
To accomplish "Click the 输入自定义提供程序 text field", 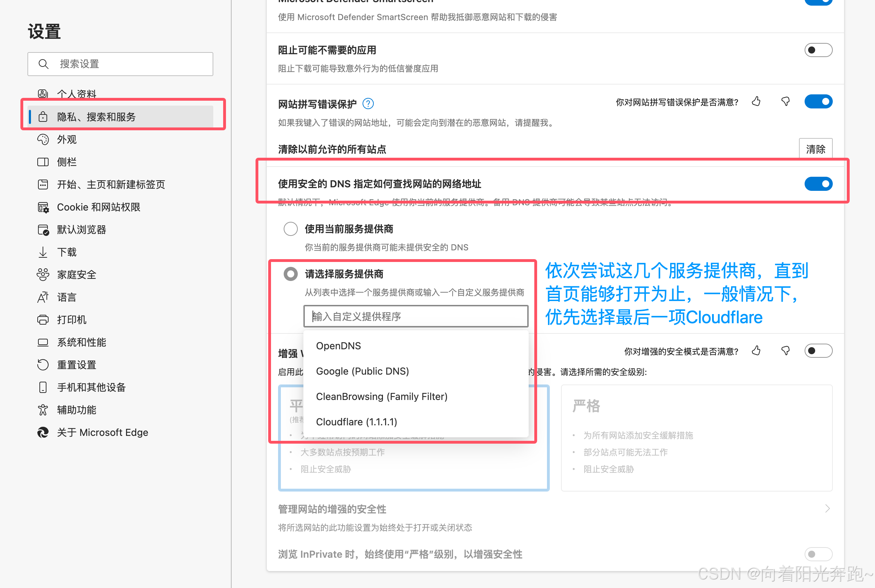I will [415, 317].
